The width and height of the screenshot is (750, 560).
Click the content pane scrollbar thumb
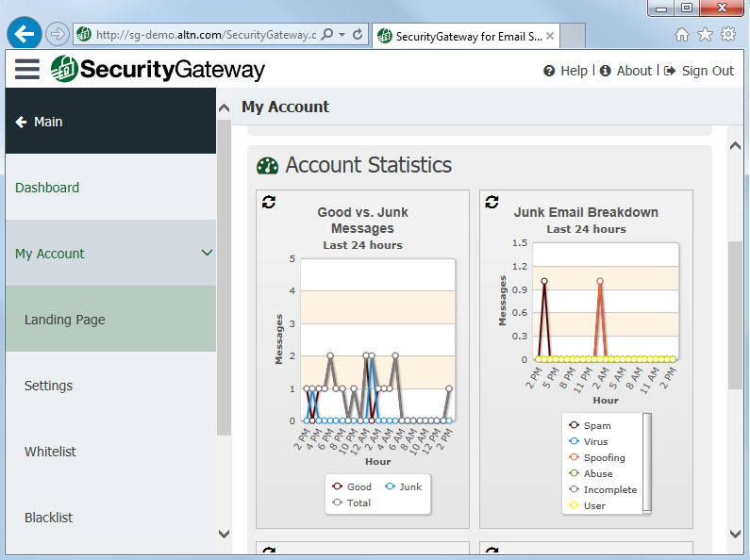pyautogui.click(x=735, y=316)
